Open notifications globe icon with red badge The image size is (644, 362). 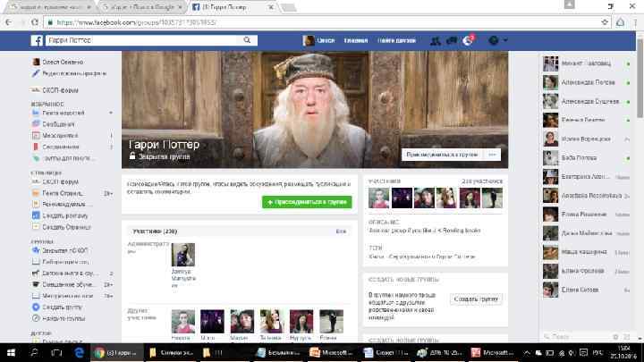pyautogui.click(x=468, y=40)
